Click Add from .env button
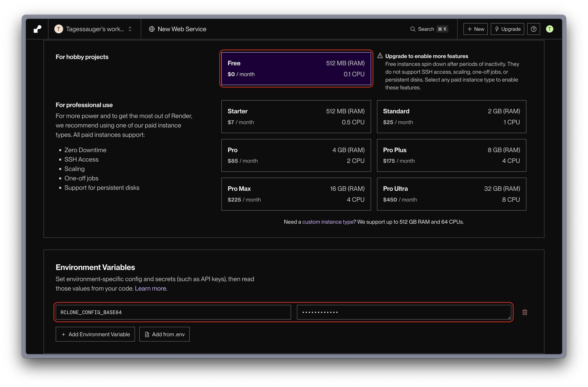 (164, 334)
